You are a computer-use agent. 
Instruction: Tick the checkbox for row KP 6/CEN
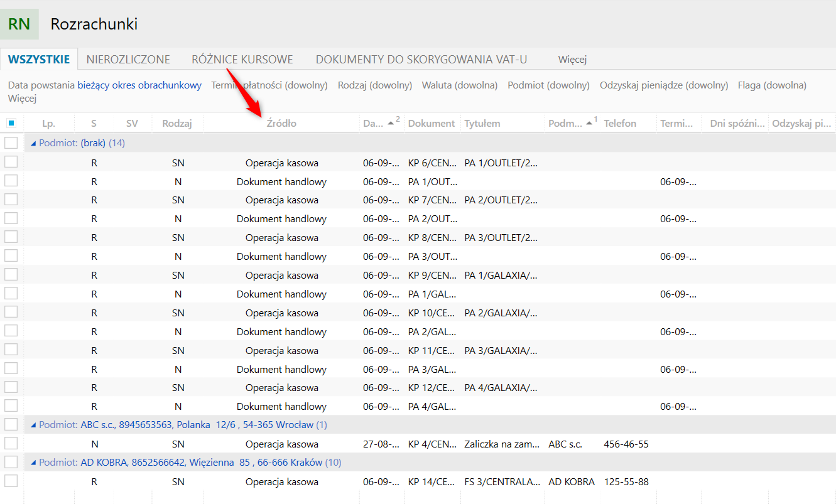coord(11,162)
